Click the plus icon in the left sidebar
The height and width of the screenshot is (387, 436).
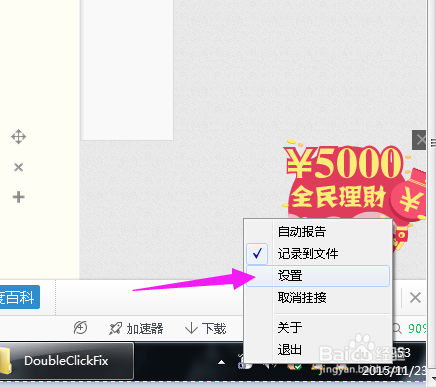coord(19,197)
